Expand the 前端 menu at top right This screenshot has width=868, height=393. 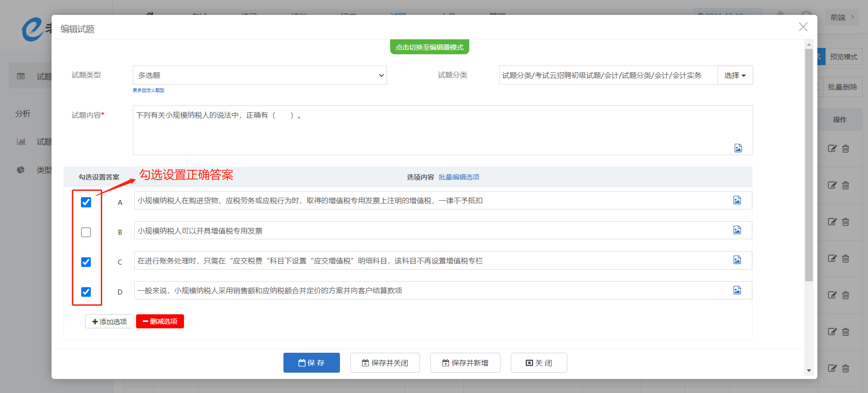tap(842, 17)
